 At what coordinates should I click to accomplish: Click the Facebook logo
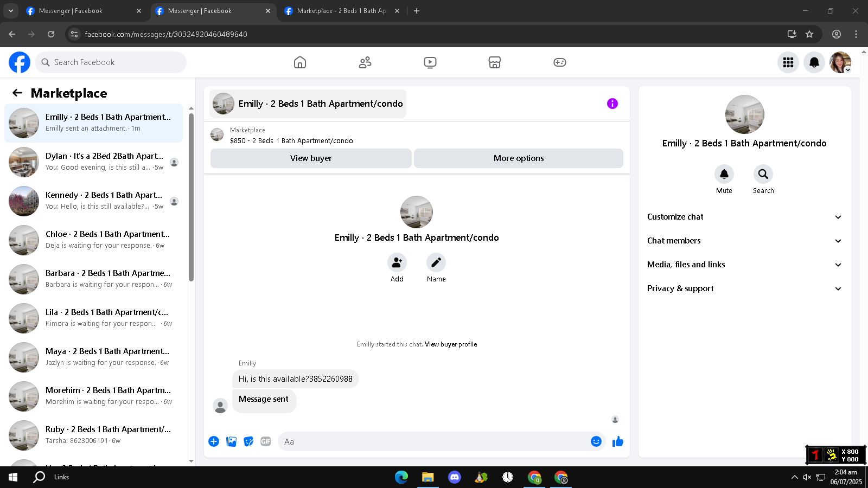pyautogui.click(x=20, y=62)
